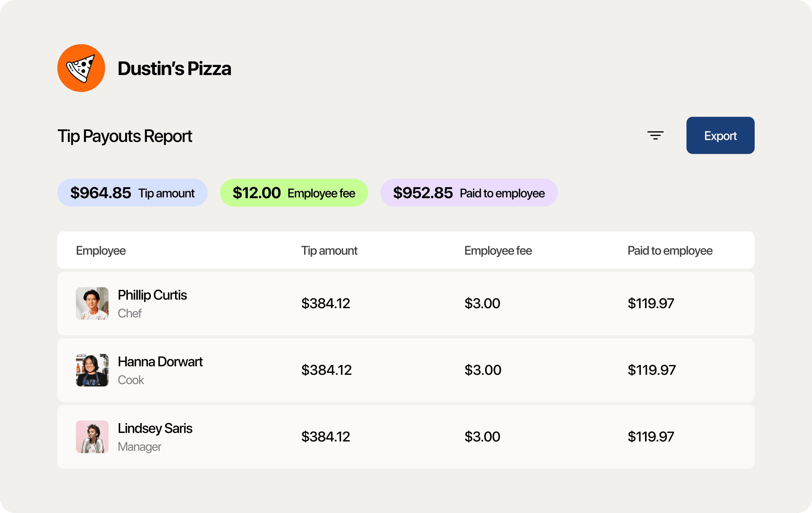Viewport: 812px width, 513px height.
Task: Sort by Employee fee column header
Action: [x=498, y=251]
